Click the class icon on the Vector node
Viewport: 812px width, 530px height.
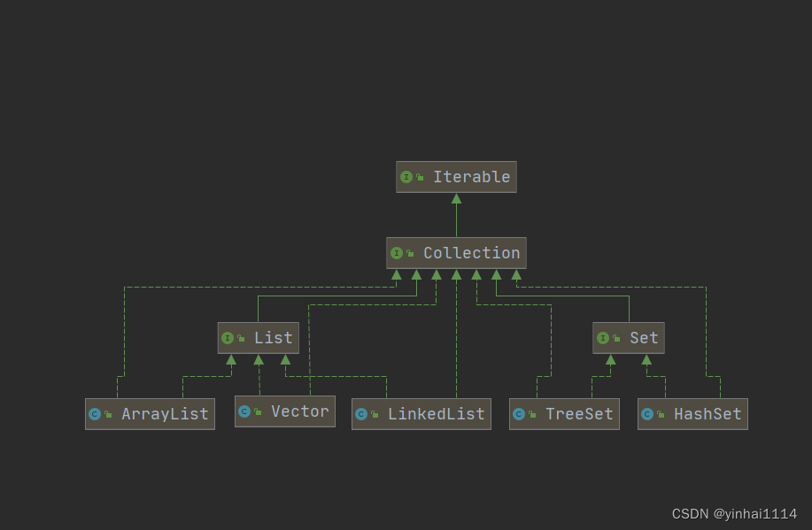click(x=245, y=411)
